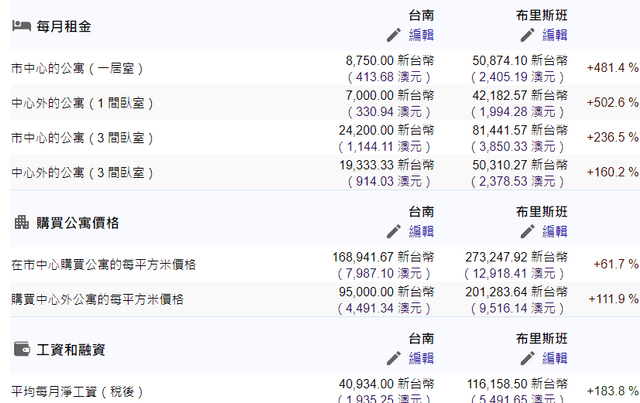Click the value 50,310.27 新台幣
This screenshot has width=640, height=403.
[x=520, y=165]
